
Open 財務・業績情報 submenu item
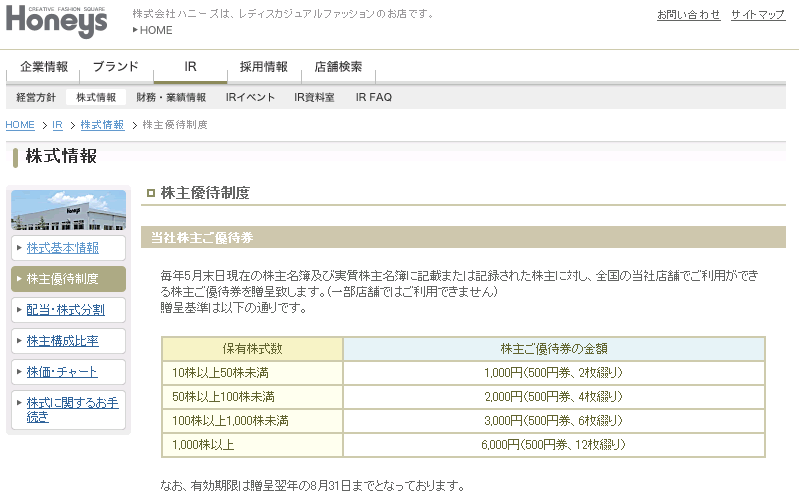tap(171, 97)
